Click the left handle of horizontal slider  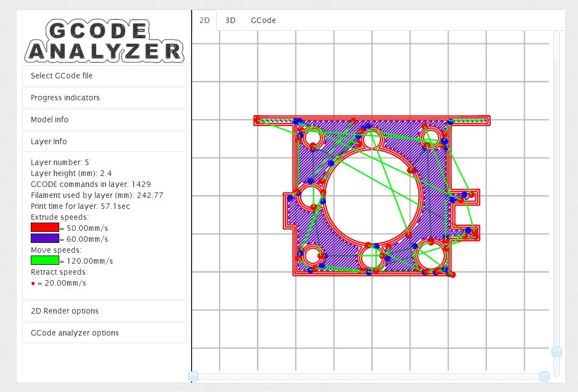(x=193, y=376)
